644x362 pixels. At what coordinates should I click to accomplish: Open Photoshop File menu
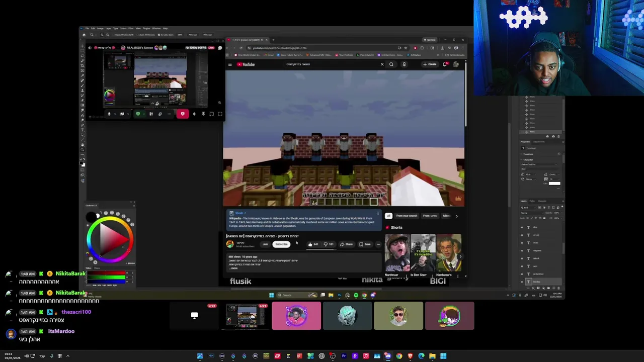(x=87, y=28)
